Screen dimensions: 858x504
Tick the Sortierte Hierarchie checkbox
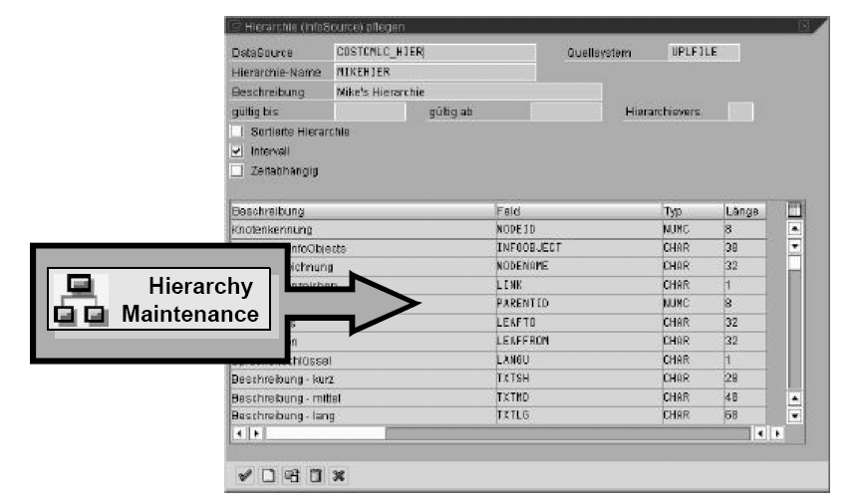tap(236, 131)
